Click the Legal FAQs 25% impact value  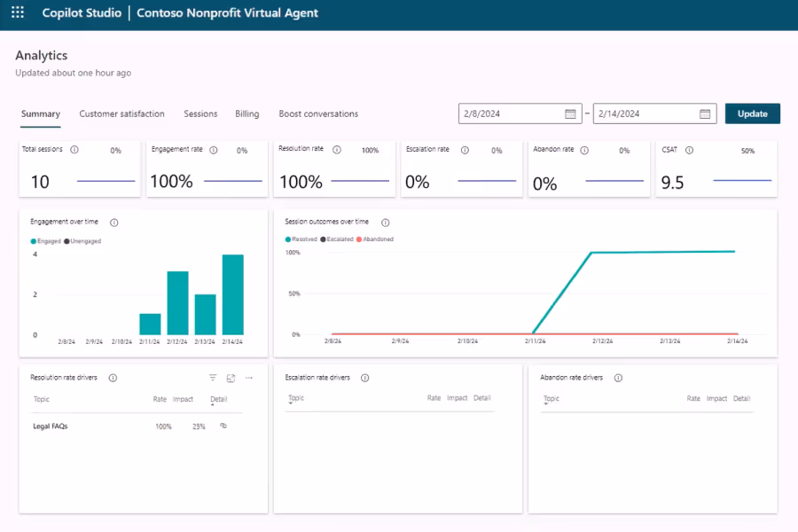[x=199, y=426]
